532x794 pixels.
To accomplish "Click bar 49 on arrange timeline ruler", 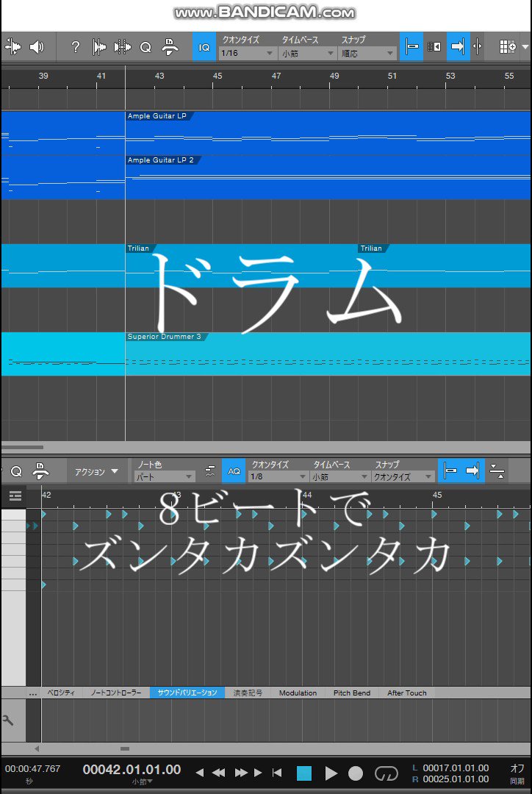I will click(x=334, y=76).
